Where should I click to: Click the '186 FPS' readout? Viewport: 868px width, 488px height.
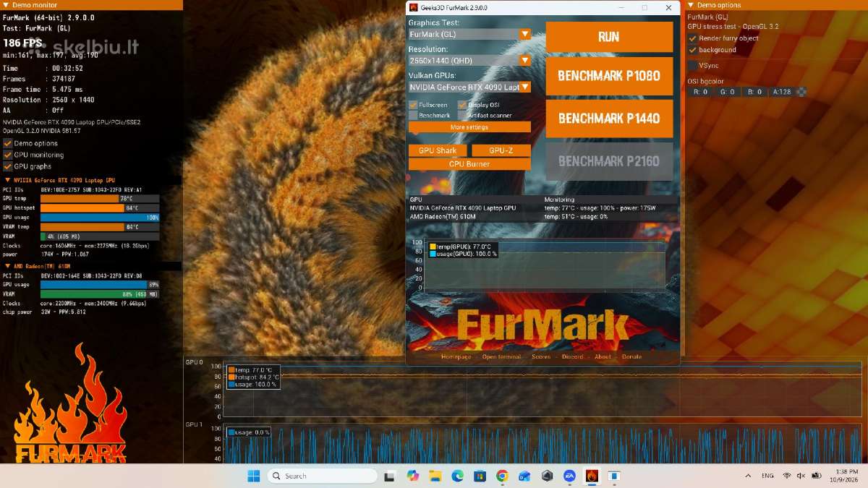click(x=22, y=43)
